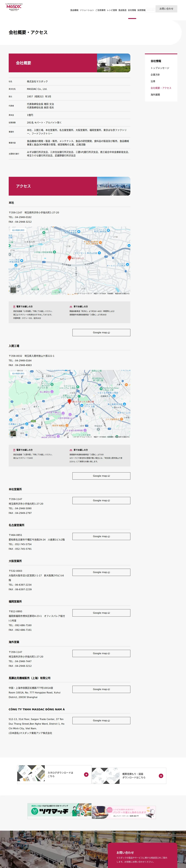Click the 本社 TEL : 04-2948-0162 text
Screen dimensions: 186x868
(x=20, y=217)
